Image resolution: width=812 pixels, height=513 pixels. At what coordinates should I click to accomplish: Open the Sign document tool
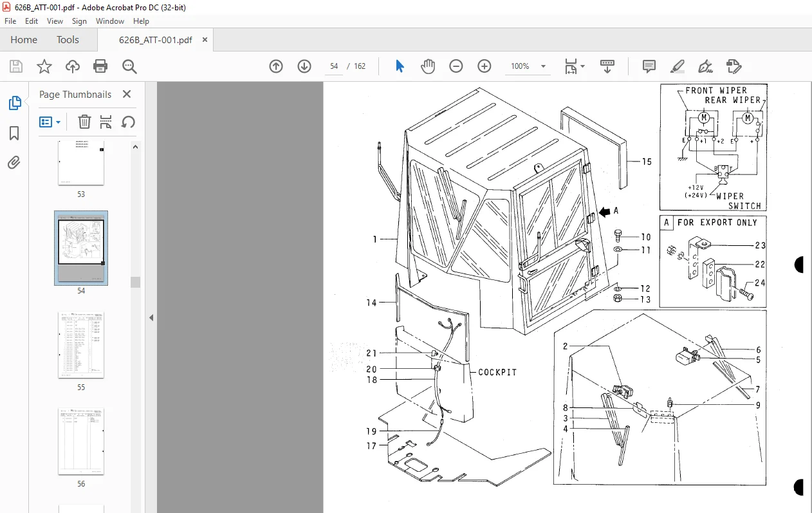(705, 66)
